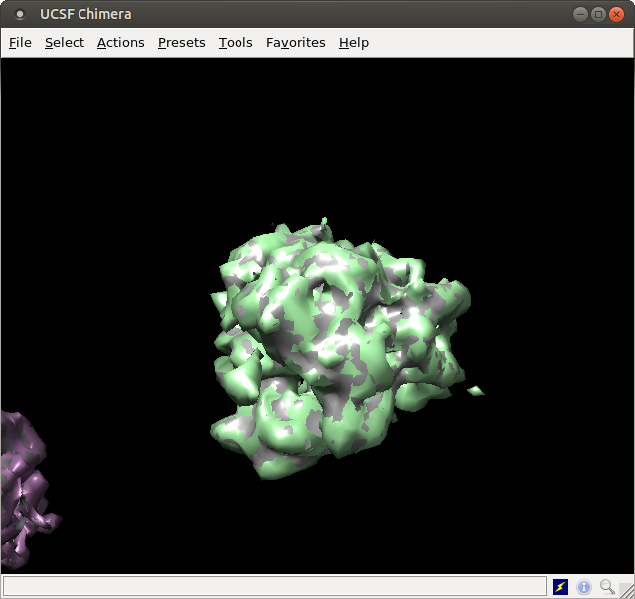Viewport: 635px width, 599px height.
Task: Click the status line text field
Action: 275,586
